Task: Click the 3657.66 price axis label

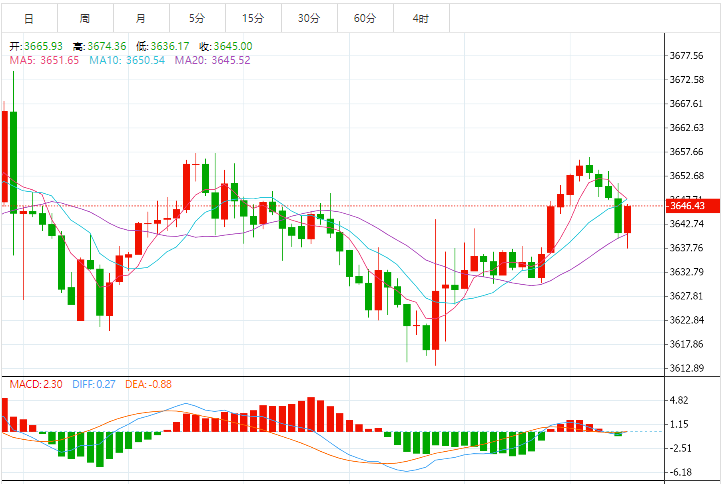Action: [x=686, y=152]
